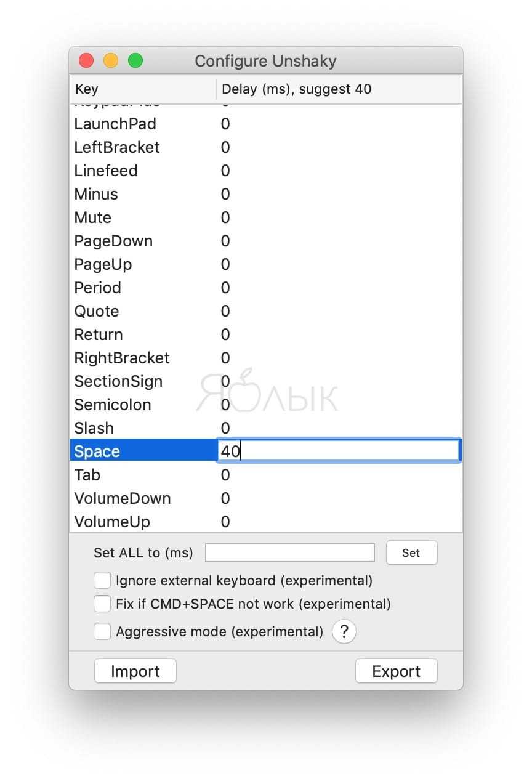Screen dimensions: 532x781
Task: Click the green zoom window button
Action: 135,61
